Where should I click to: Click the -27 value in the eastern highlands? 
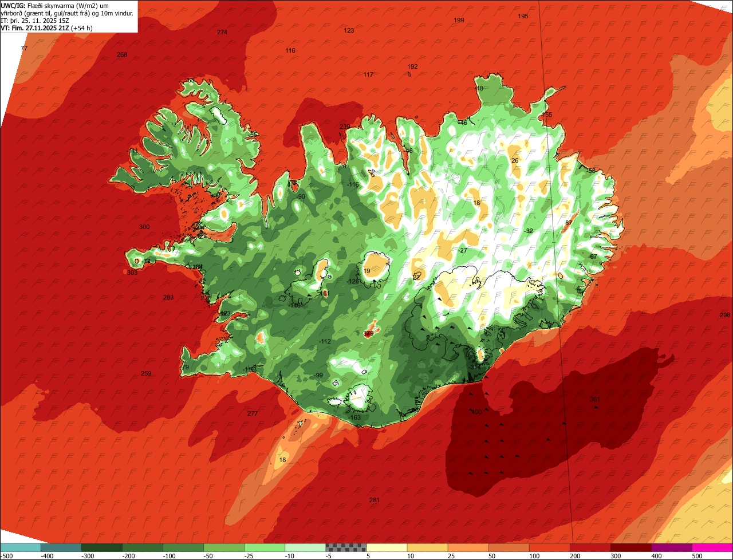[x=463, y=250]
